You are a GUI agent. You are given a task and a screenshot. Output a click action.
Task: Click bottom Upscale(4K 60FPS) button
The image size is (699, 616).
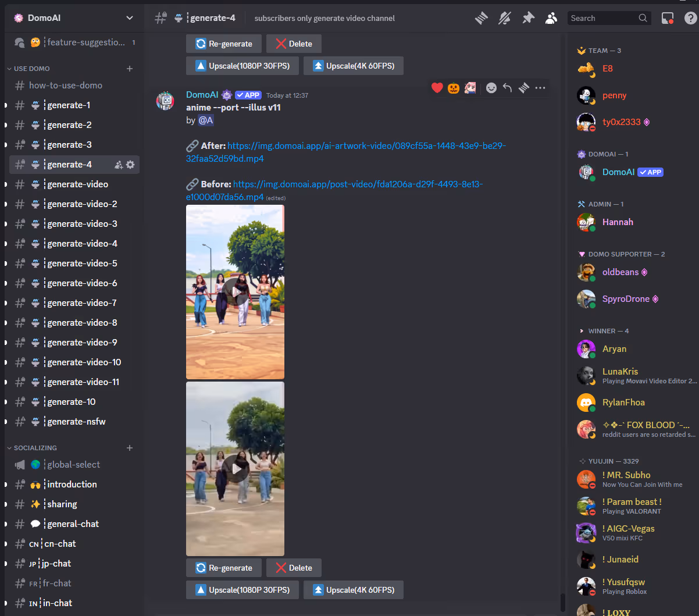point(353,590)
